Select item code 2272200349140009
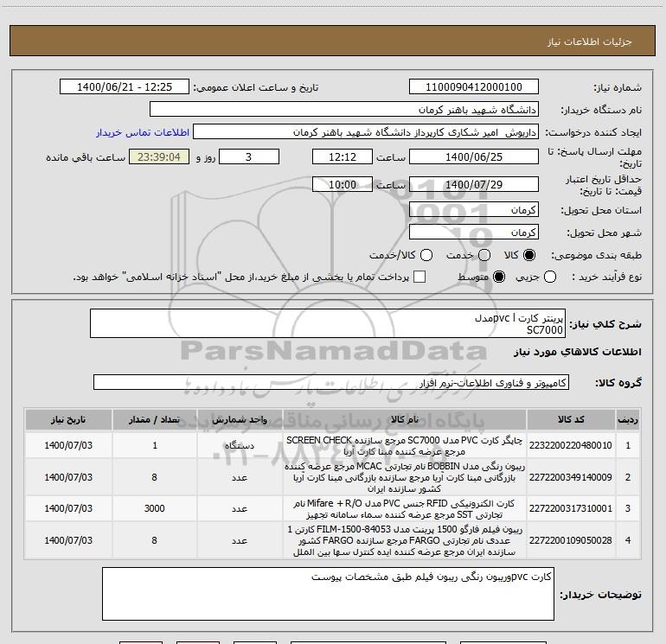This screenshot has width=666, height=644. point(571,477)
